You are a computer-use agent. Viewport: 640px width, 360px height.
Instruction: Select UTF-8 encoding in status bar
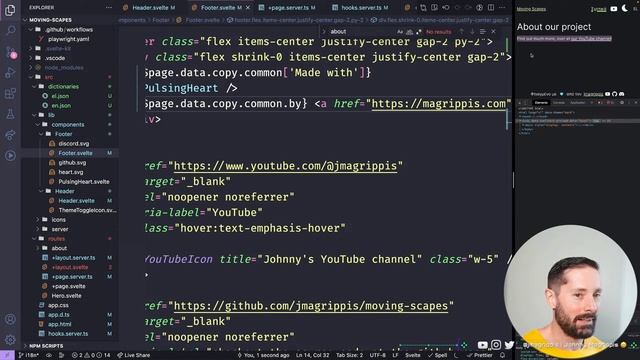(378, 356)
